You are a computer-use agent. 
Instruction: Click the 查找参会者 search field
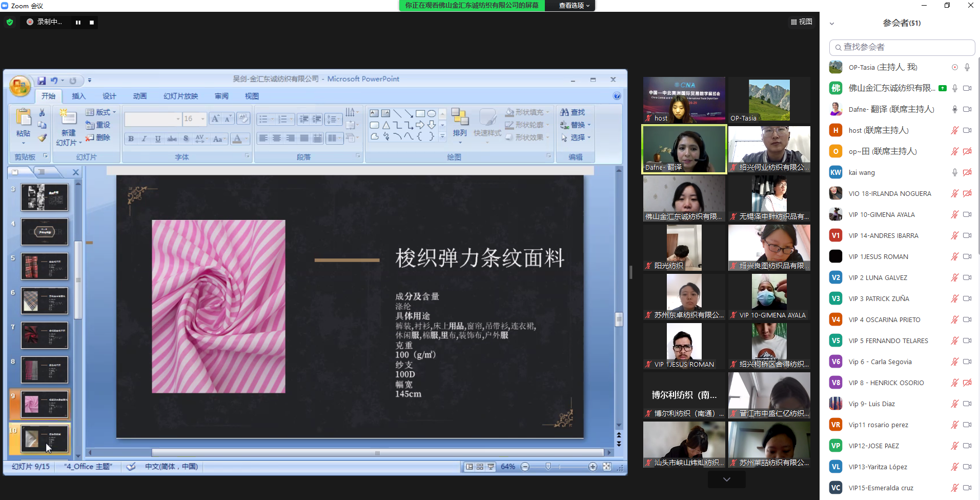tap(902, 47)
